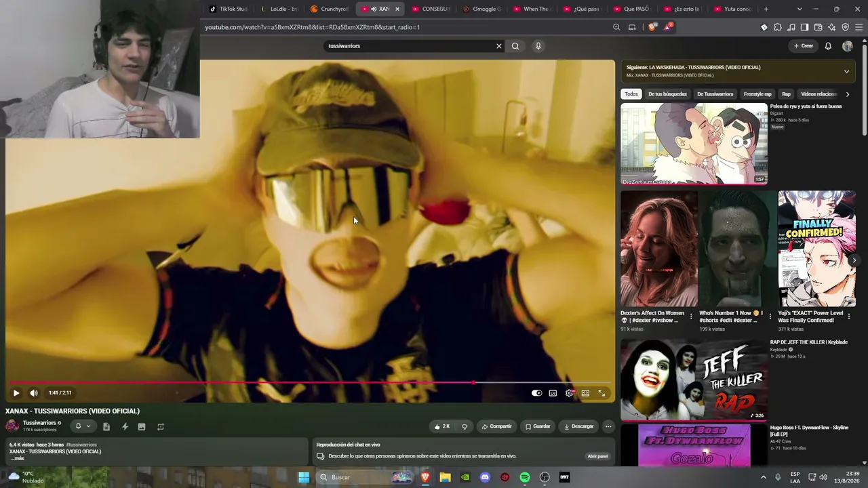Turn on video subtitles
The width and height of the screenshot is (868, 488).
point(553,392)
